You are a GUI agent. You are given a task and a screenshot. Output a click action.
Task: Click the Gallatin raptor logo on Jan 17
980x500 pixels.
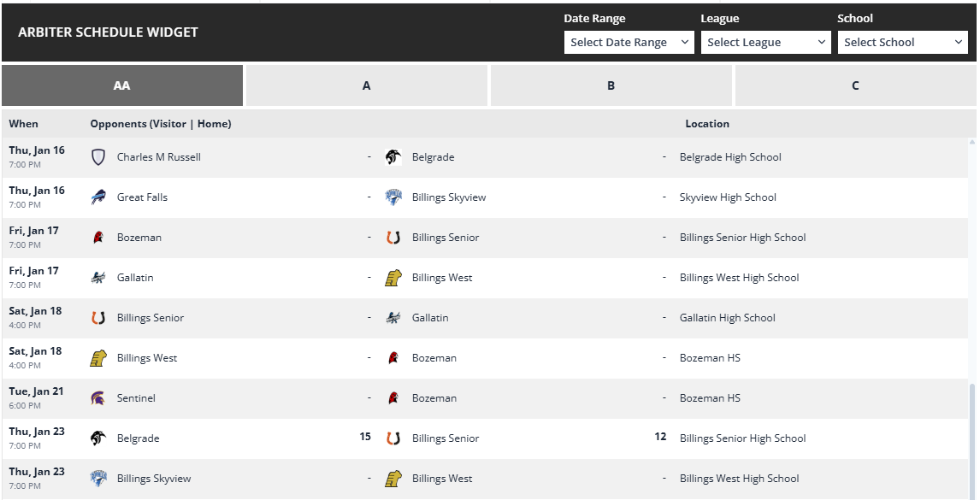[98, 278]
